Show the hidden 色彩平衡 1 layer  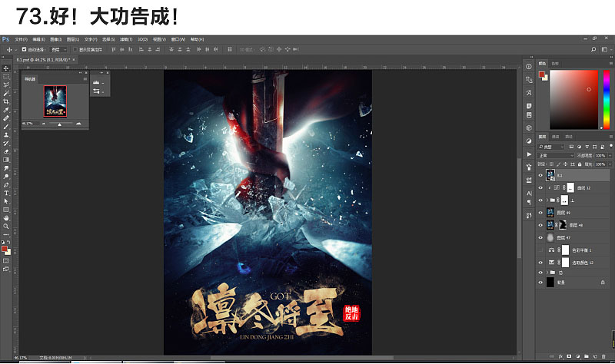(540, 250)
